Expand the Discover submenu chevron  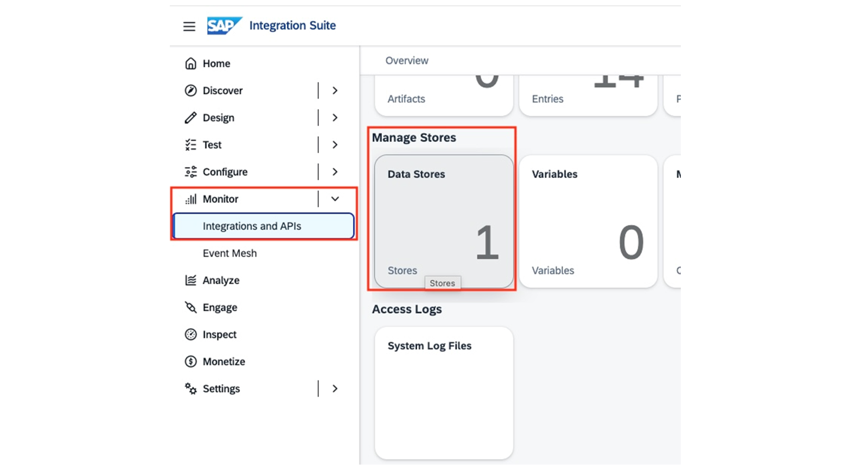click(x=335, y=91)
